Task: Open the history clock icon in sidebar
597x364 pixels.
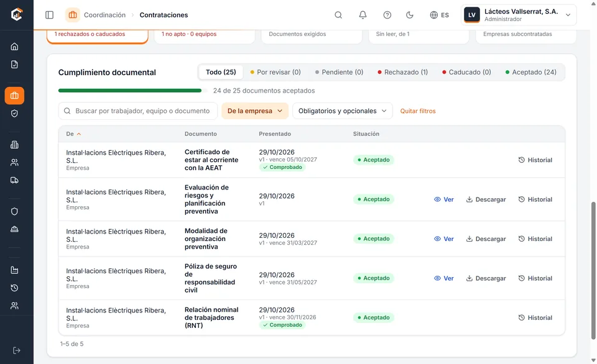Action: point(14,288)
